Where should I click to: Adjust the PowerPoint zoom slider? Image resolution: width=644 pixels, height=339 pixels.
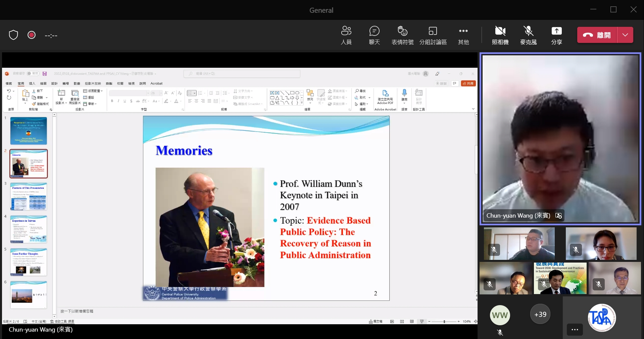tap(444, 322)
